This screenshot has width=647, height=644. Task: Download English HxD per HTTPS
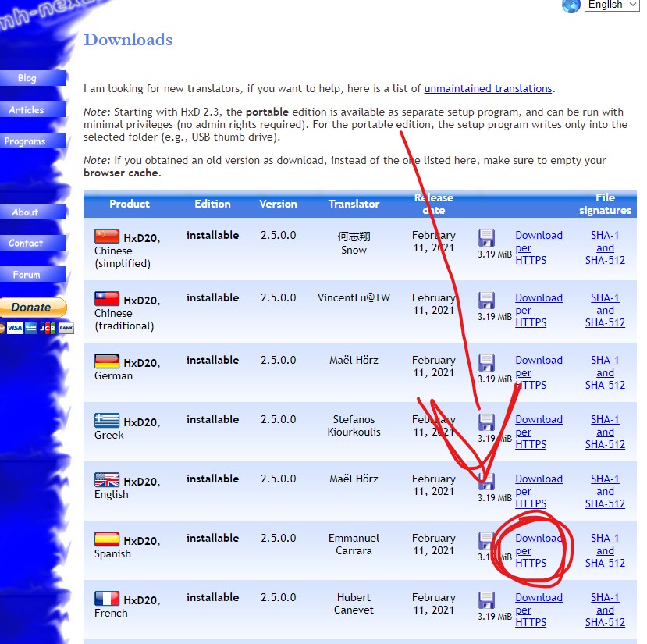point(539,491)
